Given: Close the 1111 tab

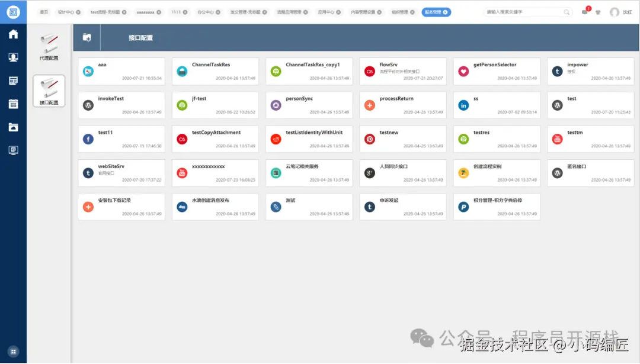Looking at the screenshot, I should point(186,11).
